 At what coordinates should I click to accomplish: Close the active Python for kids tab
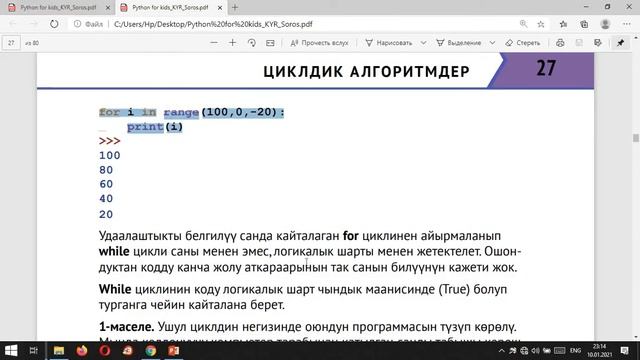click(x=220, y=7)
